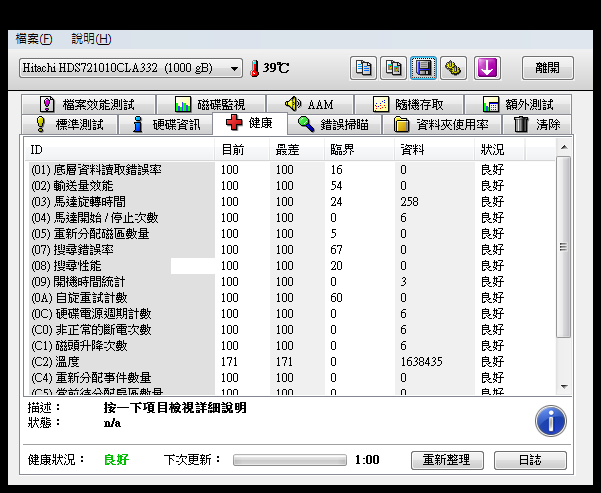Screen dimensions: 601x493
Task: Switch to the 標準測試 tab
Action: click(x=69, y=124)
